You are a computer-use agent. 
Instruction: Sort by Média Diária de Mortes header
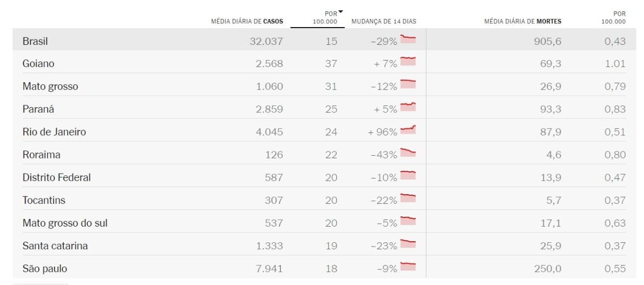click(x=522, y=22)
